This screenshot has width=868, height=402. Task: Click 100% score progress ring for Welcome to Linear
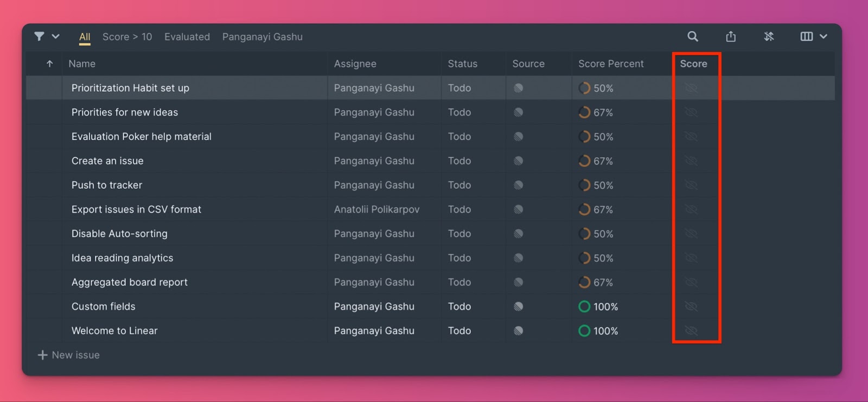(584, 331)
